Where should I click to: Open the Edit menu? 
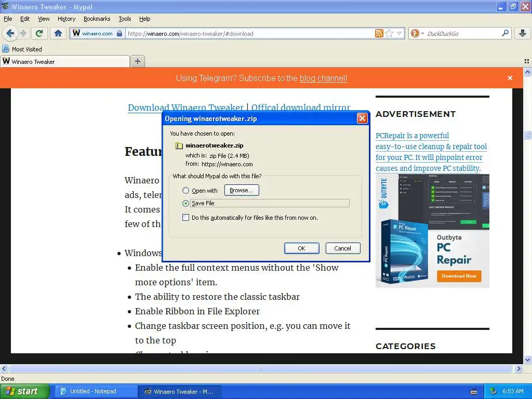pyautogui.click(x=25, y=19)
